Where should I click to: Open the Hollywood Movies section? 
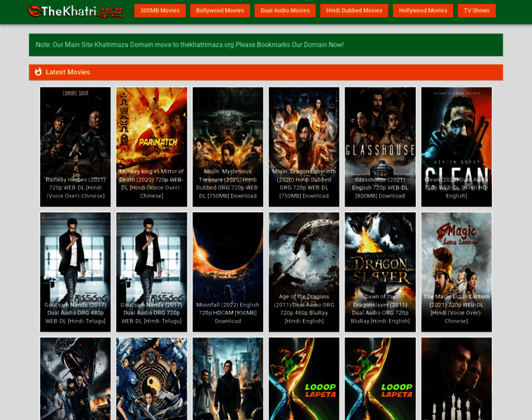pos(423,10)
